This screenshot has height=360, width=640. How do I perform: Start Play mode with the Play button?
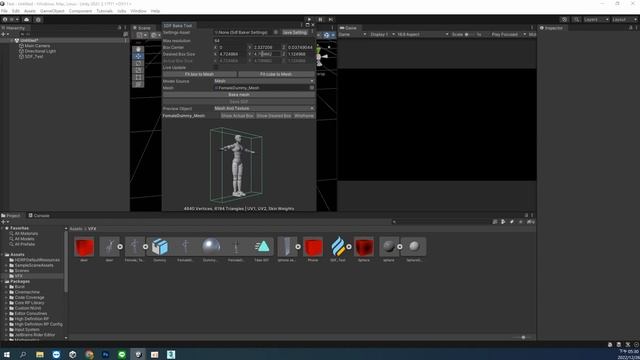click(309, 20)
